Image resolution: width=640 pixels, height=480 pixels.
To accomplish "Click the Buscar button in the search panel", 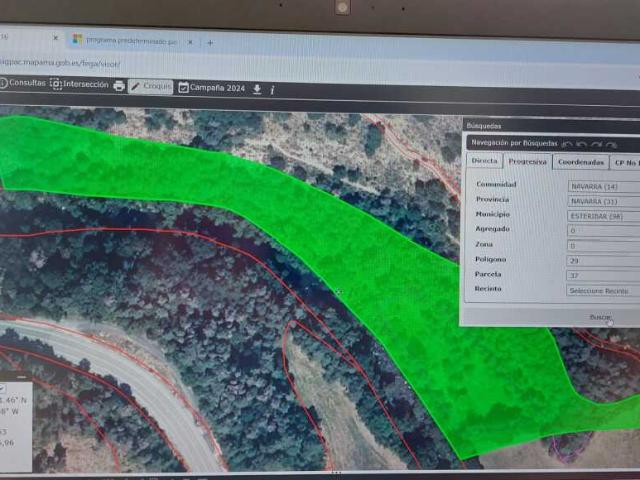I will point(600,317).
